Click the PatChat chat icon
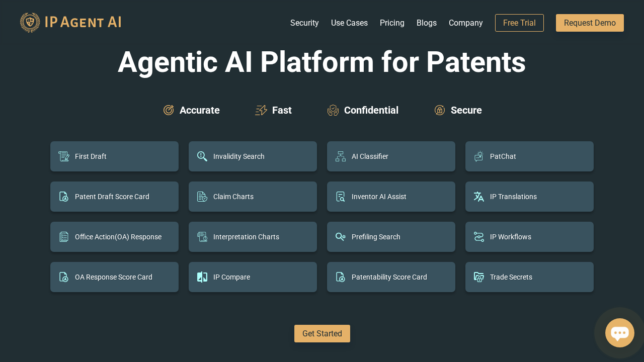Image resolution: width=644 pixels, height=362 pixels. 478,156
